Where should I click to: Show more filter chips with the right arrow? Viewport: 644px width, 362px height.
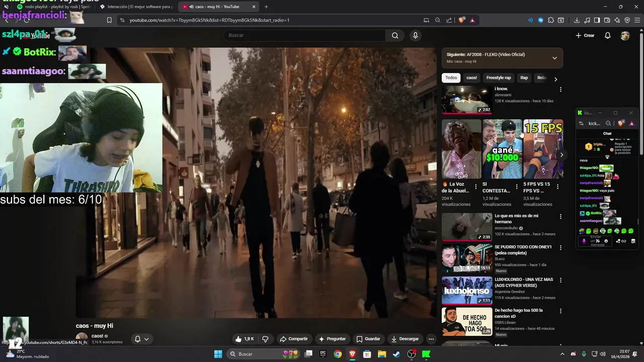(555, 79)
